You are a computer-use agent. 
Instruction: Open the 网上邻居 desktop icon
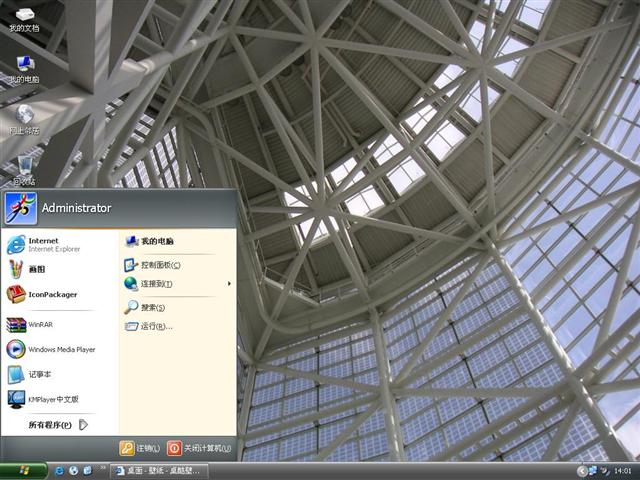click(x=24, y=120)
